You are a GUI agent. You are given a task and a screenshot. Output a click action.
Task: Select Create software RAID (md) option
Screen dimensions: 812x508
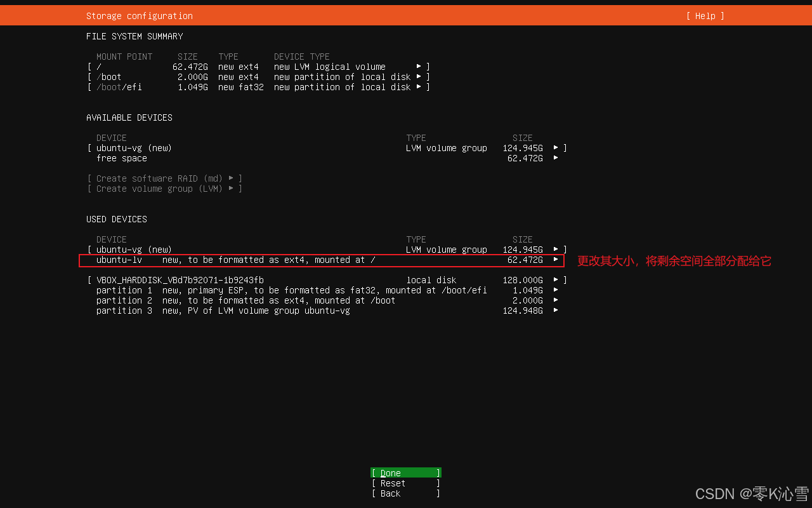[165, 178]
